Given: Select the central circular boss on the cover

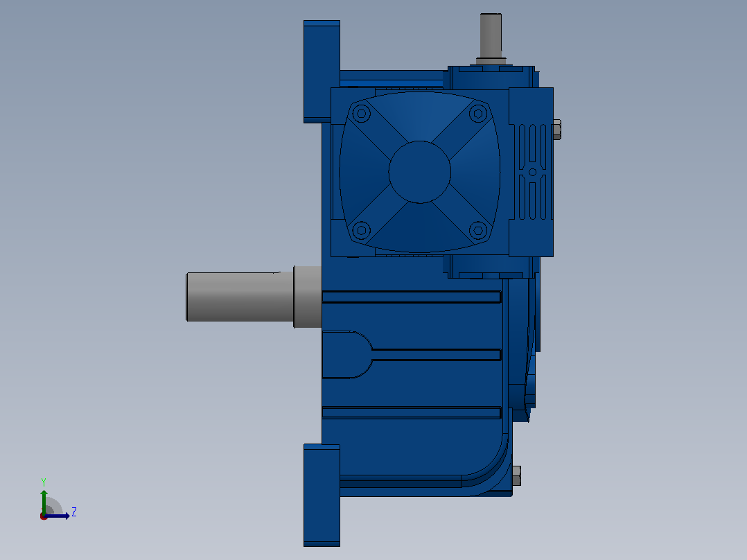Looking at the screenshot, I should click(420, 172).
